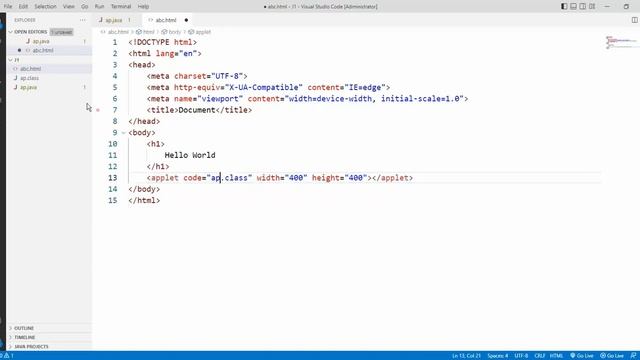The width and height of the screenshot is (640, 360).
Task: Click the '1 unsaved' badge
Action: (62, 32)
